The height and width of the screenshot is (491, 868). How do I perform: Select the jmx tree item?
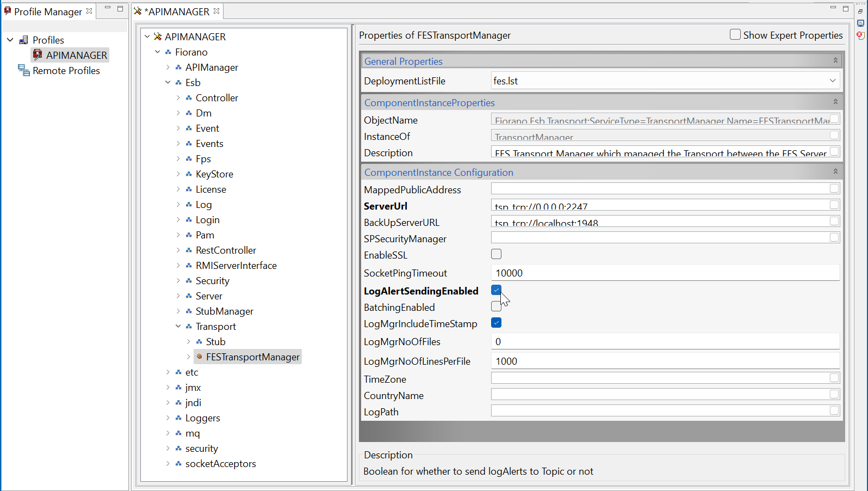tap(193, 388)
